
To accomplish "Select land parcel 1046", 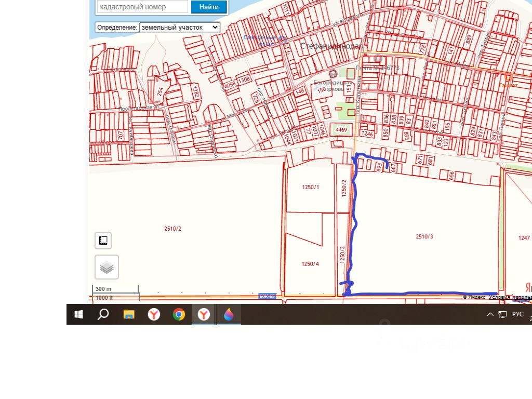I will 322,130.
